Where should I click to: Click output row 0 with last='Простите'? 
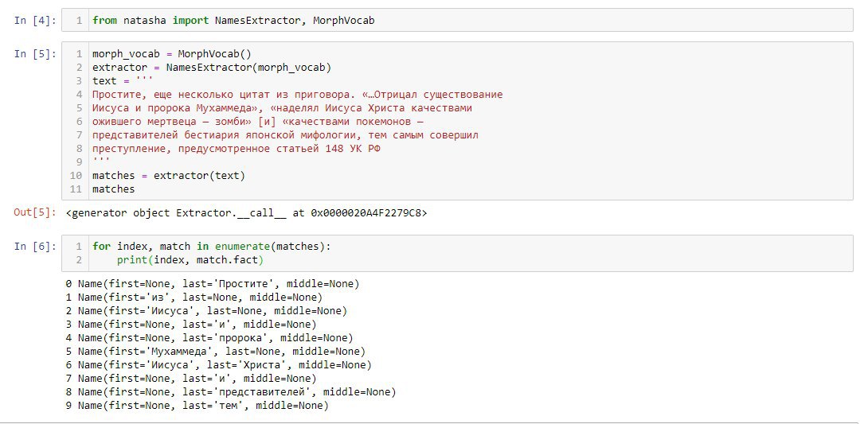tap(213, 284)
